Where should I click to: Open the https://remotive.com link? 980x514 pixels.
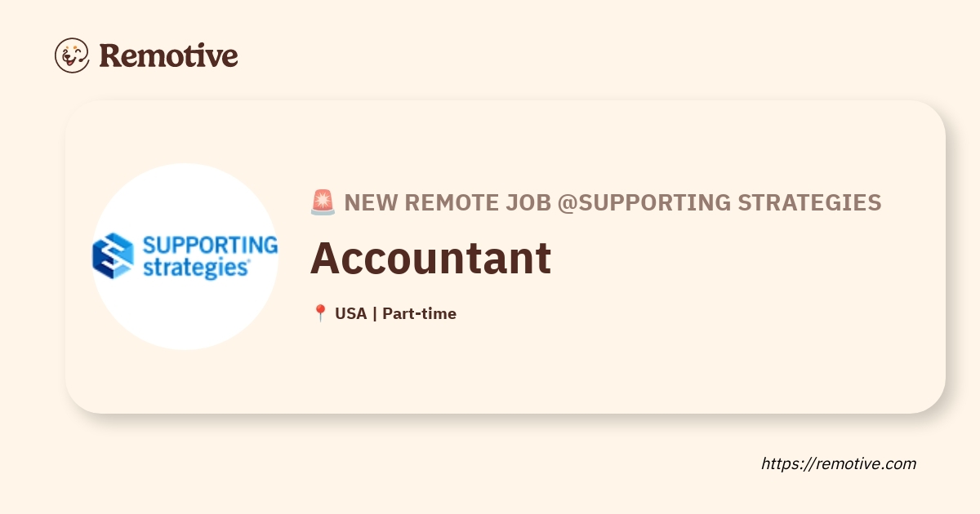coord(838,463)
